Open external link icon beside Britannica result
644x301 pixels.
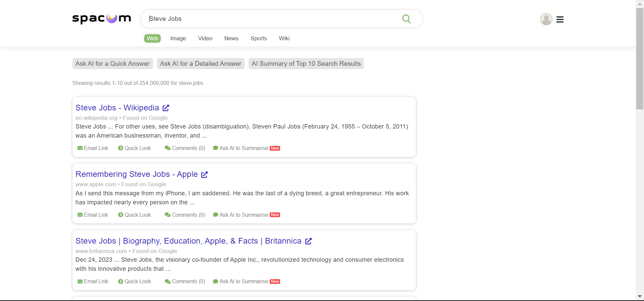pos(309,241)
